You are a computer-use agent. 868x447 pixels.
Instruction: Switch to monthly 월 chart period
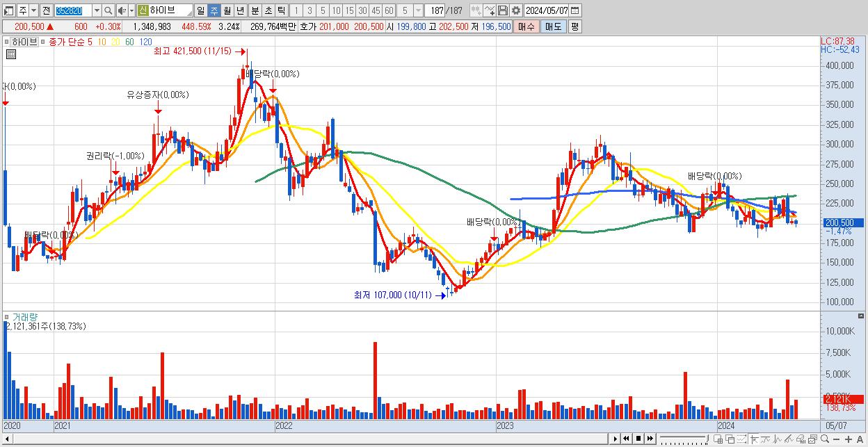[227, 10]
